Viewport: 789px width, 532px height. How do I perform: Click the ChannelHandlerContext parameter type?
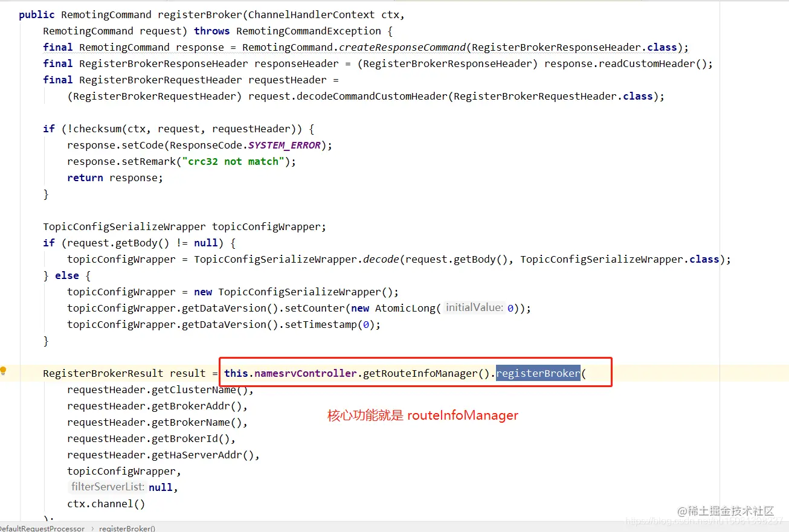pos(312,14)
